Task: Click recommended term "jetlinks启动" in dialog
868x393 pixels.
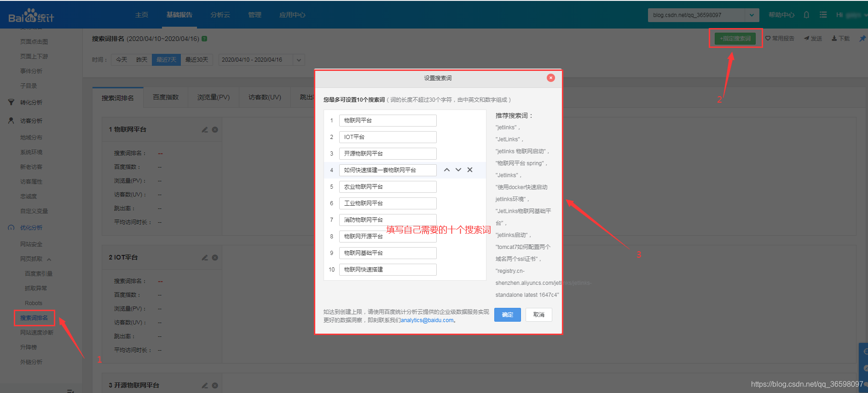Action: click(x=512, y=235)
